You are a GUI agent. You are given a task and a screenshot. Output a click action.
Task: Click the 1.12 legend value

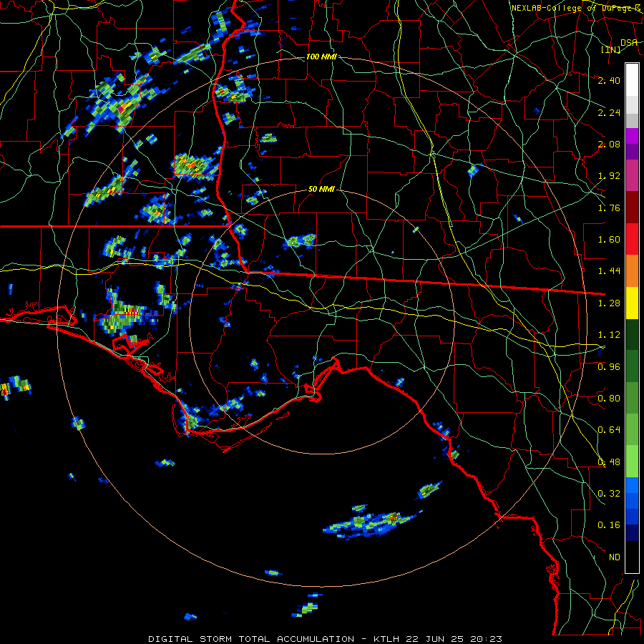tap(609, 335)
